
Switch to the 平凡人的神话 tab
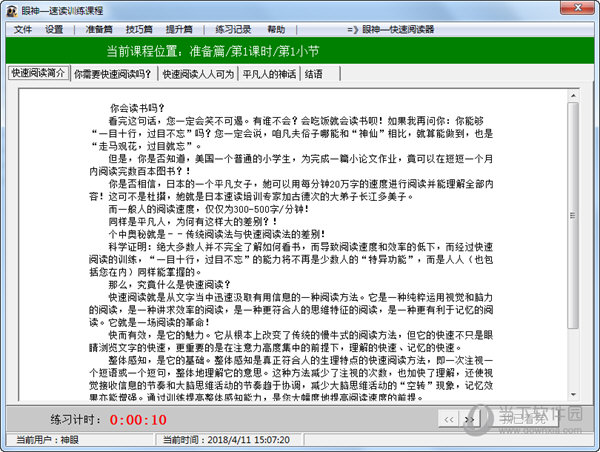269,74
